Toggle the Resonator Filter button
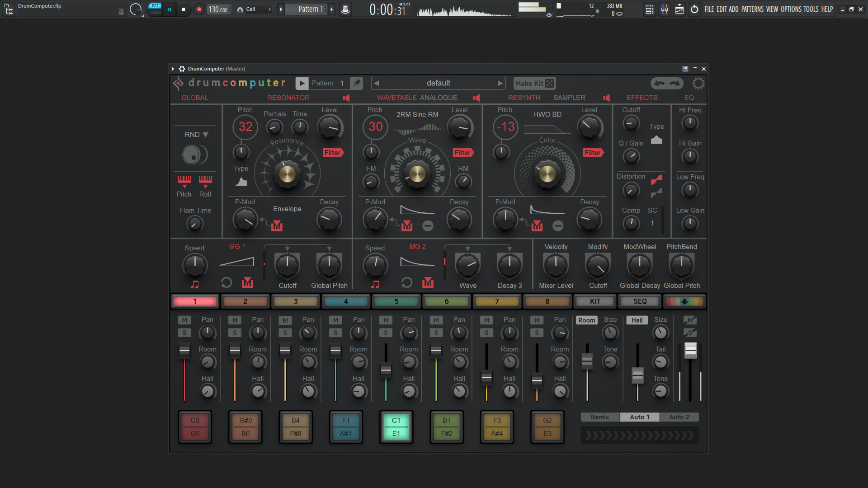Viewport: 868px width, 488px height. (x=333, y=153)
